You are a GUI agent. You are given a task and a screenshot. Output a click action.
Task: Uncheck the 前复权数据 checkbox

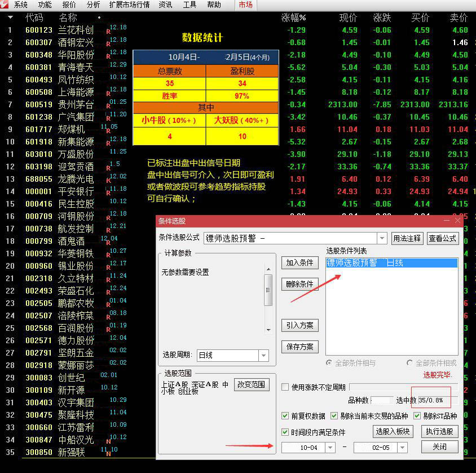click(x=285, y=416)
